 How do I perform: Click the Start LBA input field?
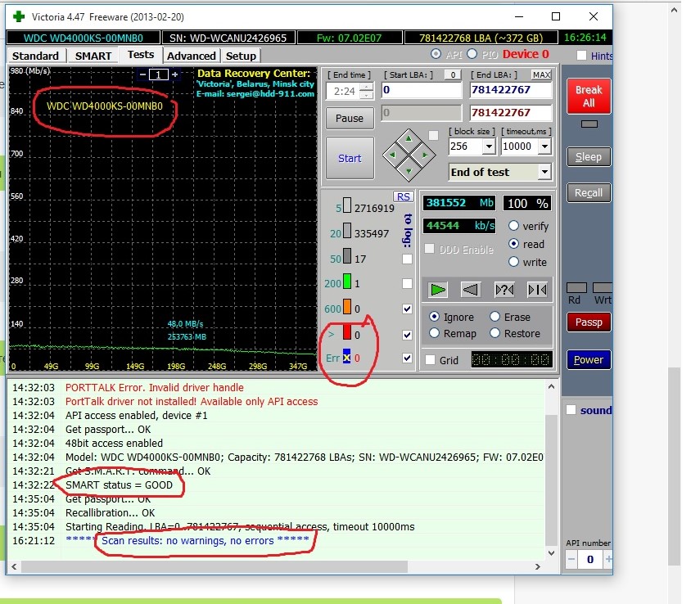point(421,90)
